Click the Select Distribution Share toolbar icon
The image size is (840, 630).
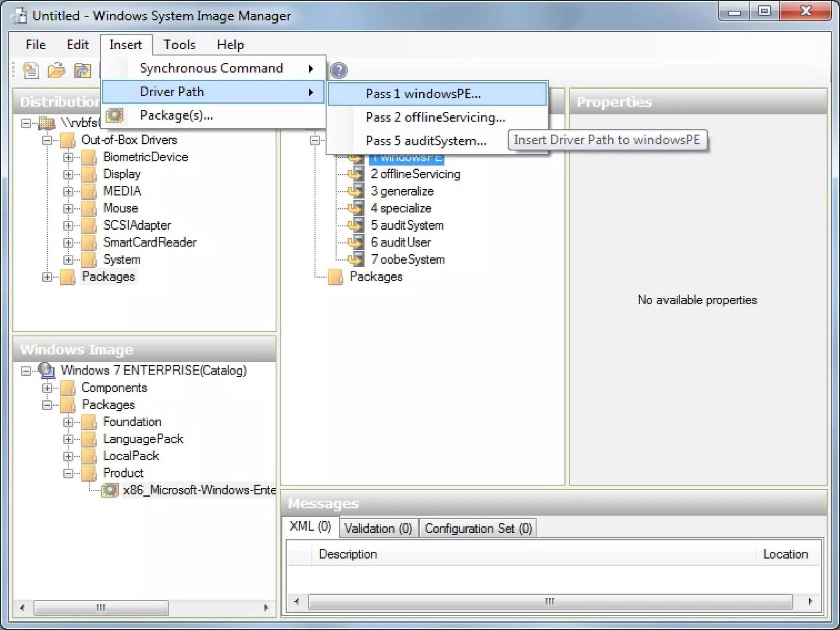pos(82,71)
